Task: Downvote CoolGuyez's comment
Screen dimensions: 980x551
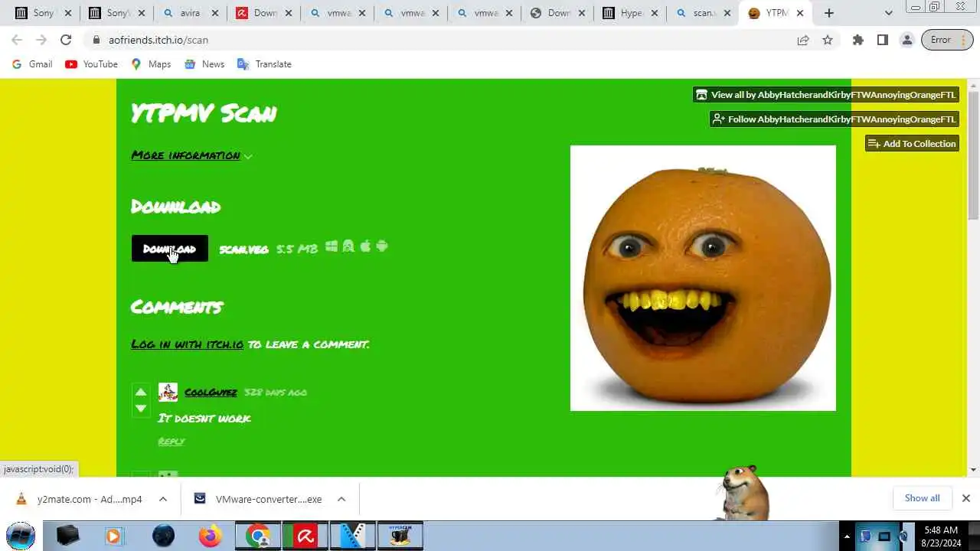Action: pyautogui.click(x=141, y=409)
